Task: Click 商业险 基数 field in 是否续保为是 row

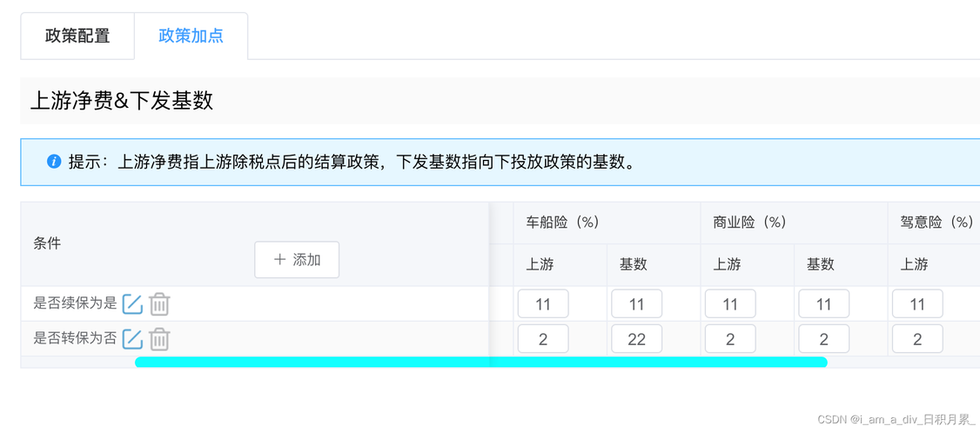Action: tap(823, 304)
